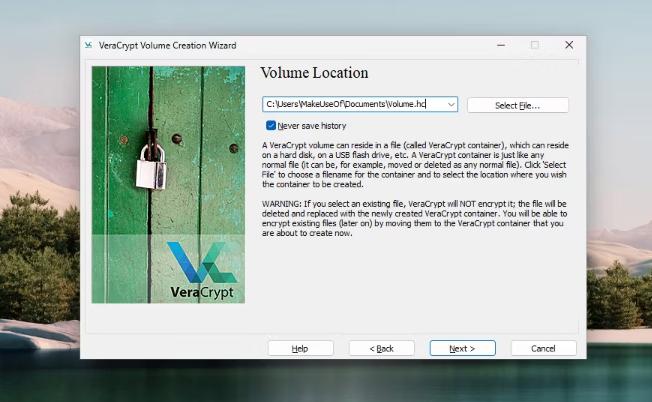Viewport: 652px width, 402px height.
Task: Go back with the Back button
Action: coord(382,348)
